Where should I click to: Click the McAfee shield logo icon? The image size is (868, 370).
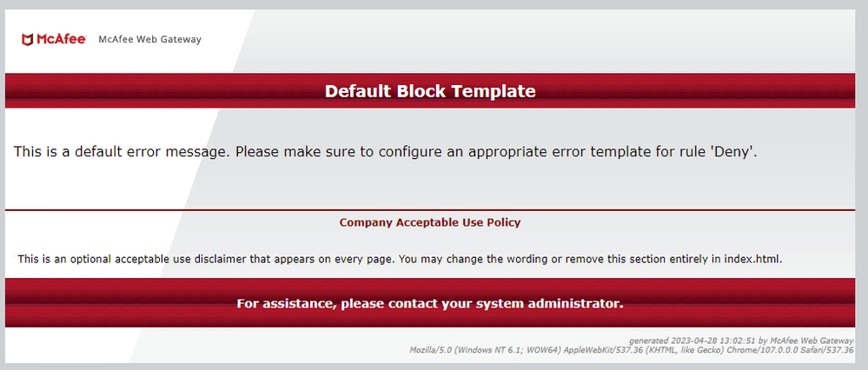click(x=28, y=40)
